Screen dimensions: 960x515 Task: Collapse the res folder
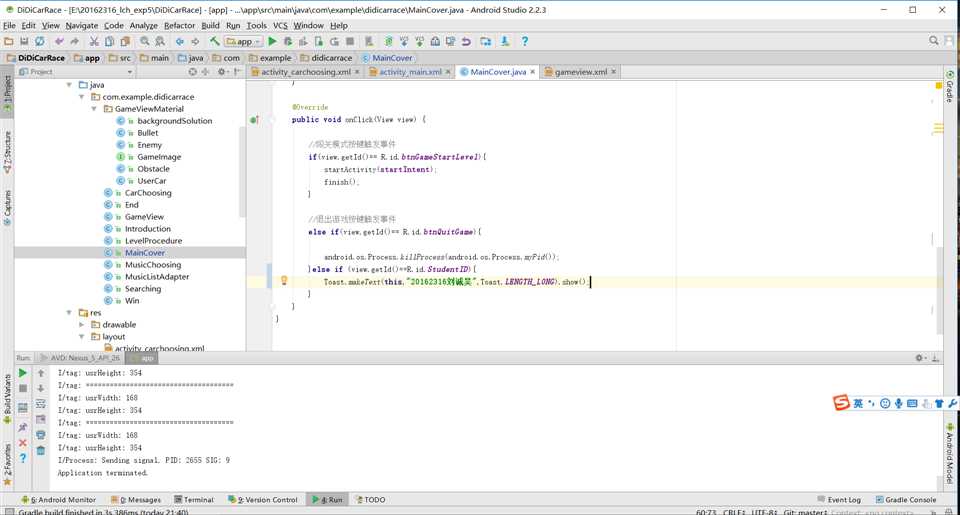point(69,313)
